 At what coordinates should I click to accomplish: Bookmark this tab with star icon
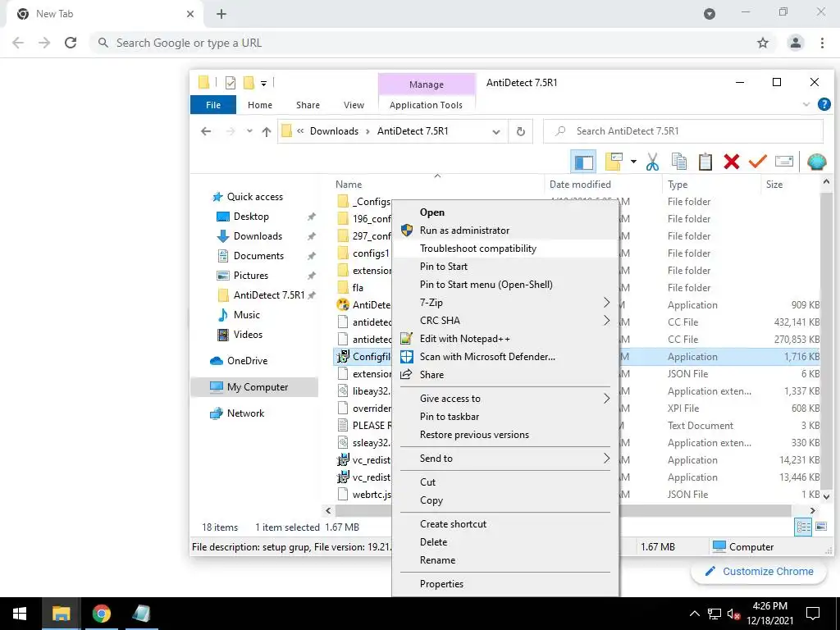763,43
